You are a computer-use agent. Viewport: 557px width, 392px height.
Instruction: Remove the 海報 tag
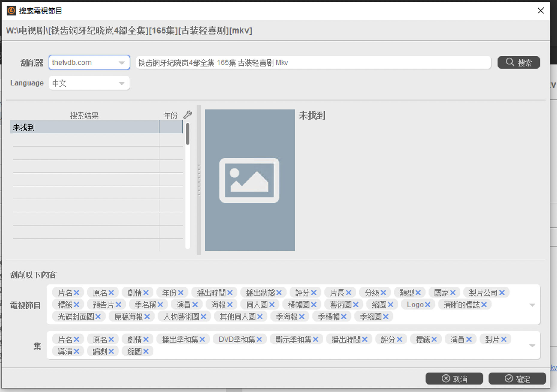tap(230, 304)
